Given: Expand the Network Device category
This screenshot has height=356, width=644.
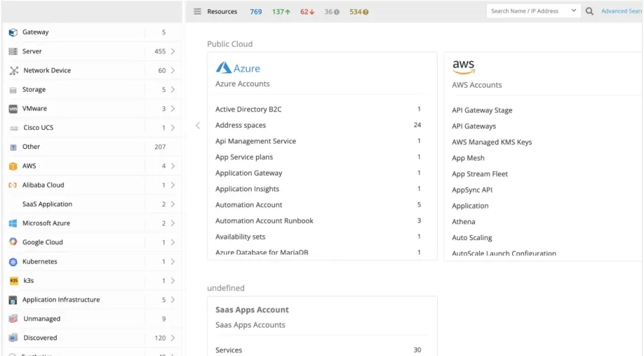Looking at the screenshot, I should pos(173,70).
